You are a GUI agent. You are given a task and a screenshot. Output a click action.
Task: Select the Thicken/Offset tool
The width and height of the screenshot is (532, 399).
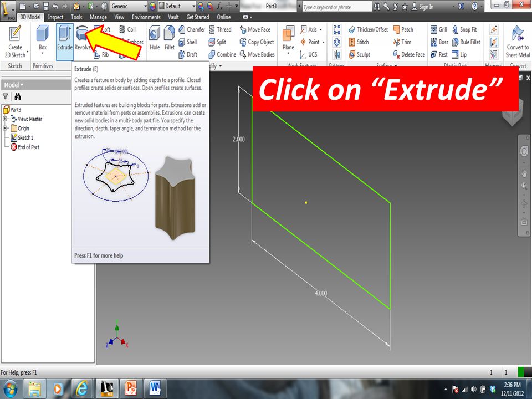coord(369,29)
